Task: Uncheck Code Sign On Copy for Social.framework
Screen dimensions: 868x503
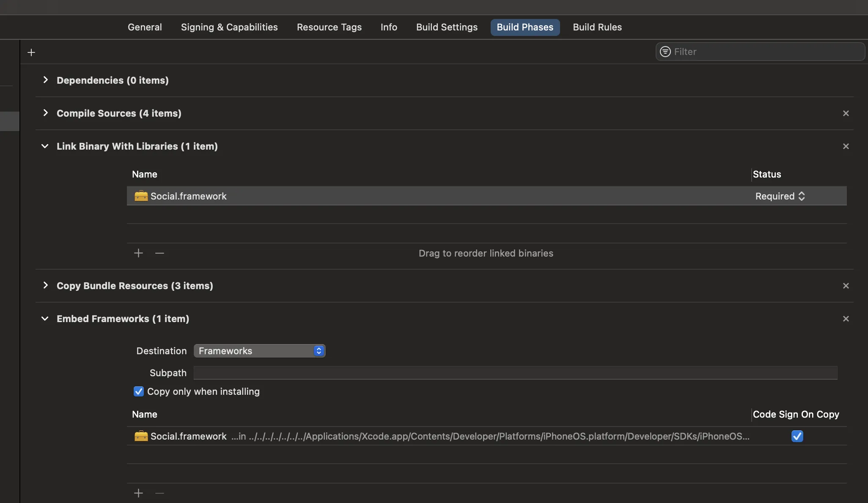Action: point(797,436)
